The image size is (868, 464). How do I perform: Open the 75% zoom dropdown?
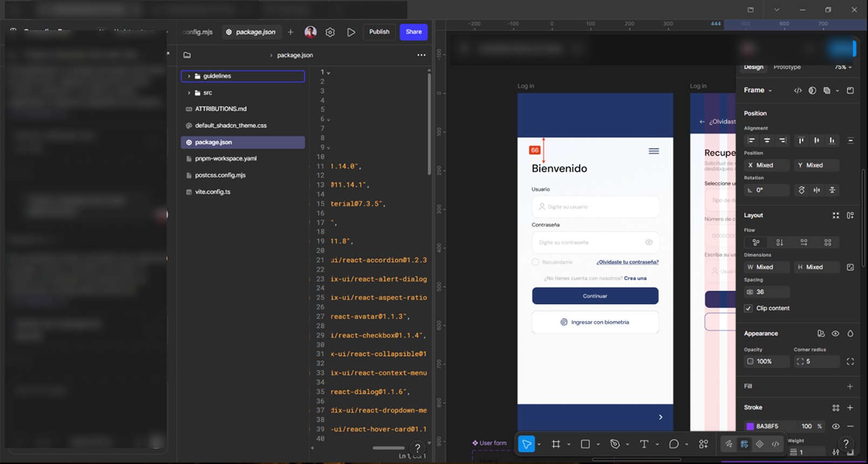(x=843, y=67)
